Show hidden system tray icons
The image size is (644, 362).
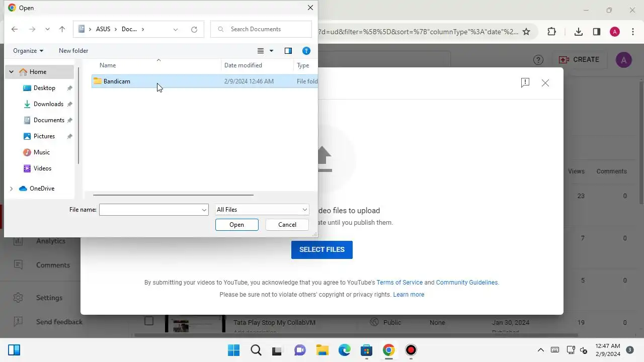pos(541,350)
